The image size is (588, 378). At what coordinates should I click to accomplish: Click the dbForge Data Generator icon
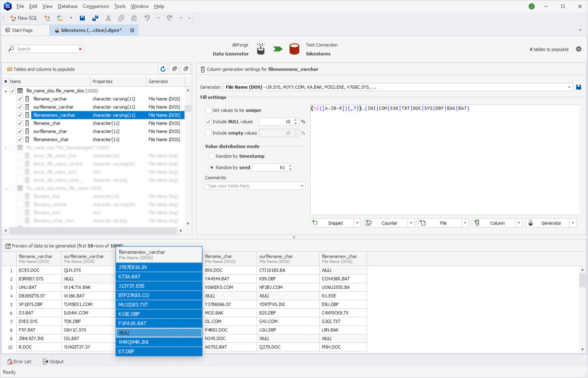click(x=261, y=49)
